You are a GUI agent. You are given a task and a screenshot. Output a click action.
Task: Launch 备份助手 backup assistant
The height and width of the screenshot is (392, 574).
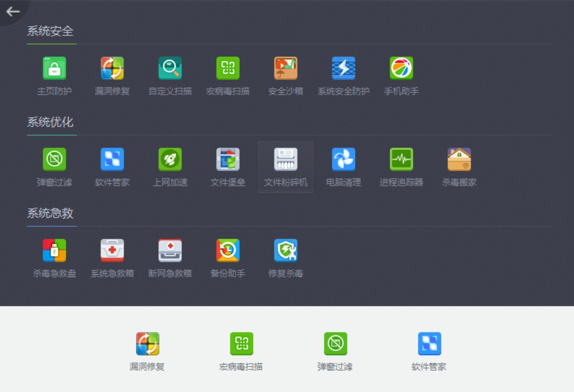[x=228, y=251]
